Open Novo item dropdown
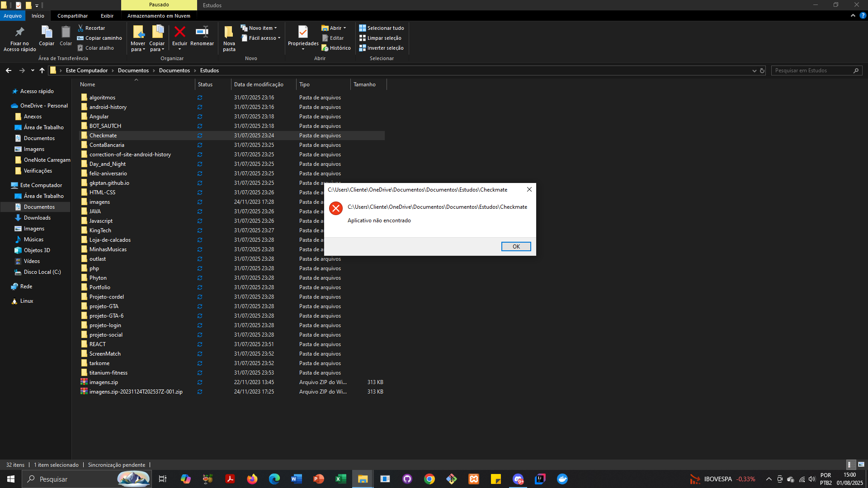This screenshot has width=868, height=488. coord(259,28)
